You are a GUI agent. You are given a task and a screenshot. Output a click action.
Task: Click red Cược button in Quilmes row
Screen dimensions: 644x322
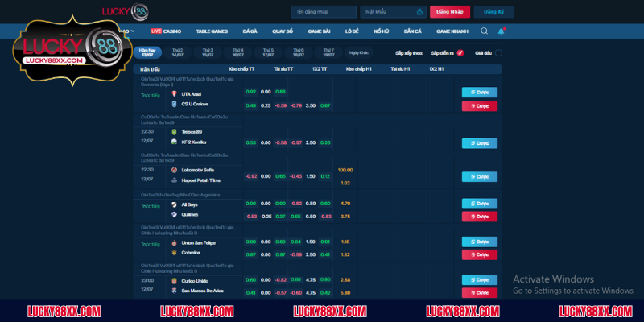point(479,217)
